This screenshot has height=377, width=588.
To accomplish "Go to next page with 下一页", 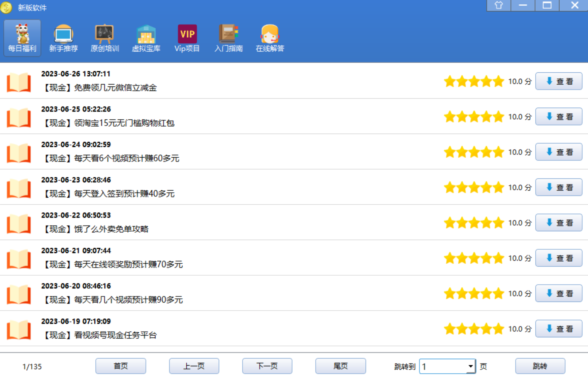I will pyautogui.click(x=267, y=366).
